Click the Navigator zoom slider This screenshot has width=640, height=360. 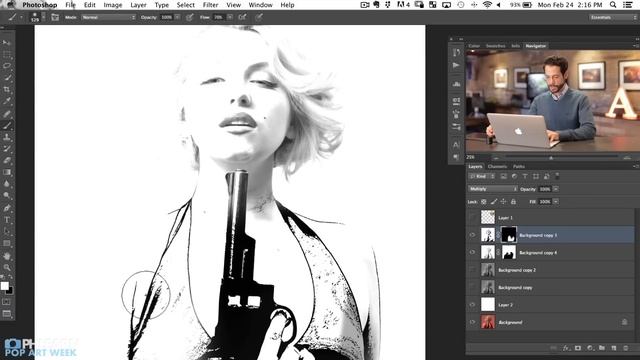[x=551, y=157]
